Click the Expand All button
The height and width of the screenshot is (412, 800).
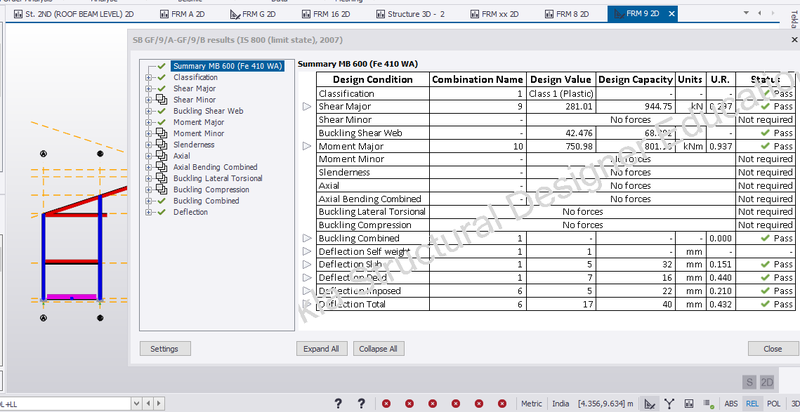[321, 349]
